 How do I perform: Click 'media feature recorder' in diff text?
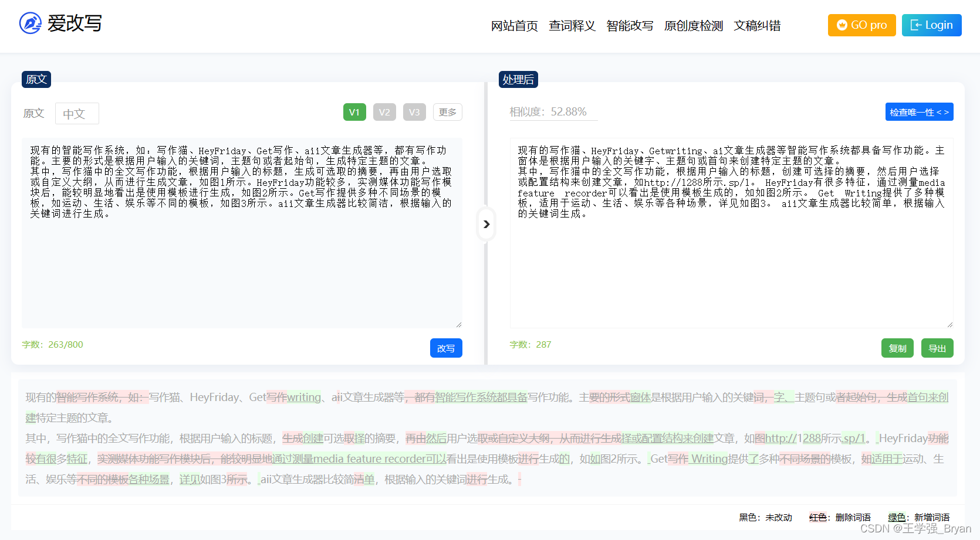click(369, 459)
